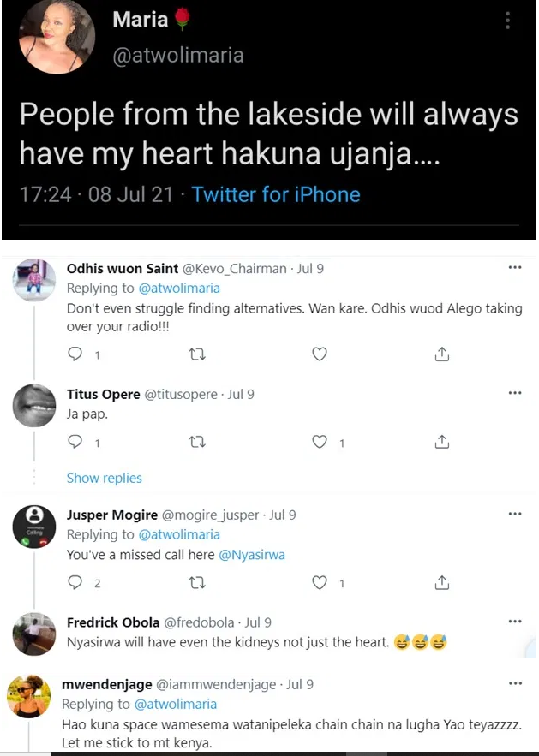Screen dimensions: 539x756
Task: Share Titus Opere's tweet
Action: point(442,443)
